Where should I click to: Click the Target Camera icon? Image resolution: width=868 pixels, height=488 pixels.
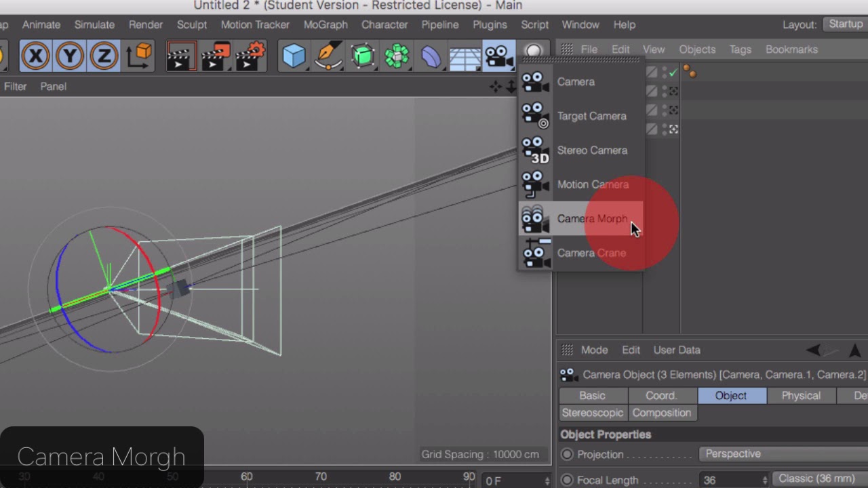(536, 116)
